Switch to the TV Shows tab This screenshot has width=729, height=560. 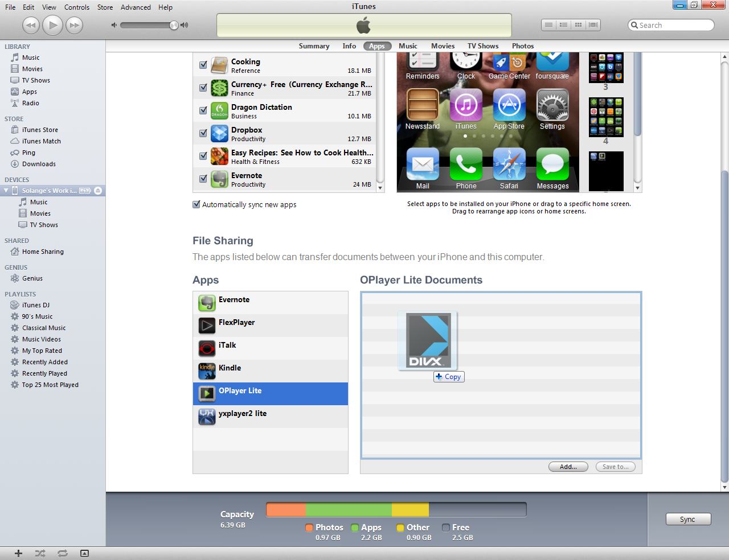click(483, 46)
